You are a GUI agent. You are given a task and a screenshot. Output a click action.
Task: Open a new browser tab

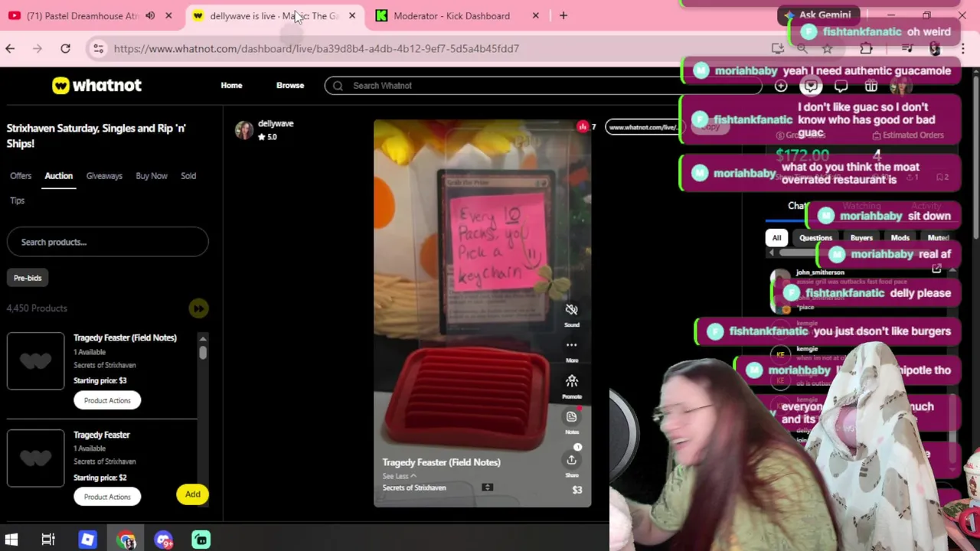(x=563, y=15)
